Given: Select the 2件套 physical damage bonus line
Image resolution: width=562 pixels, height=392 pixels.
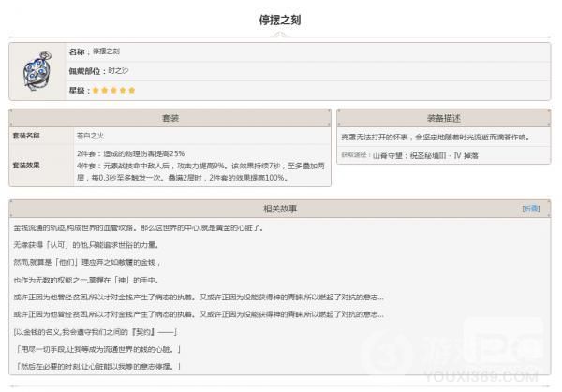Looking at the screenshot, I should 130,153.
